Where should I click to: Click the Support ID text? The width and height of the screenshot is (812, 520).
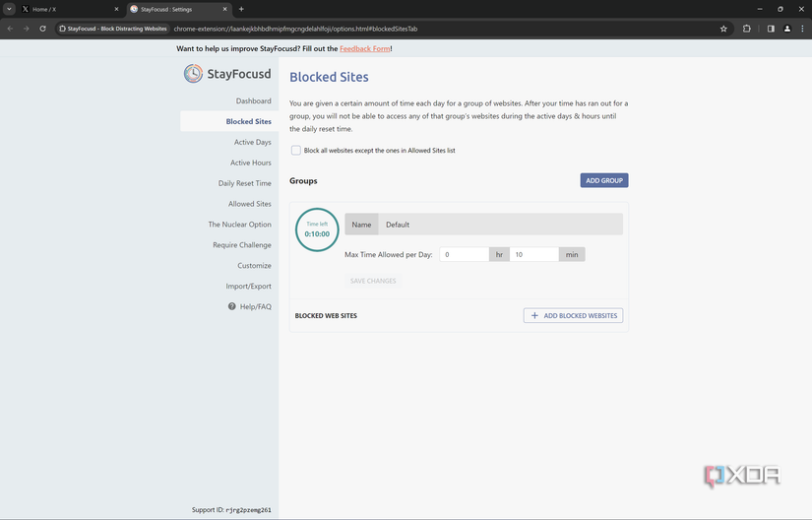coord(231,509)
